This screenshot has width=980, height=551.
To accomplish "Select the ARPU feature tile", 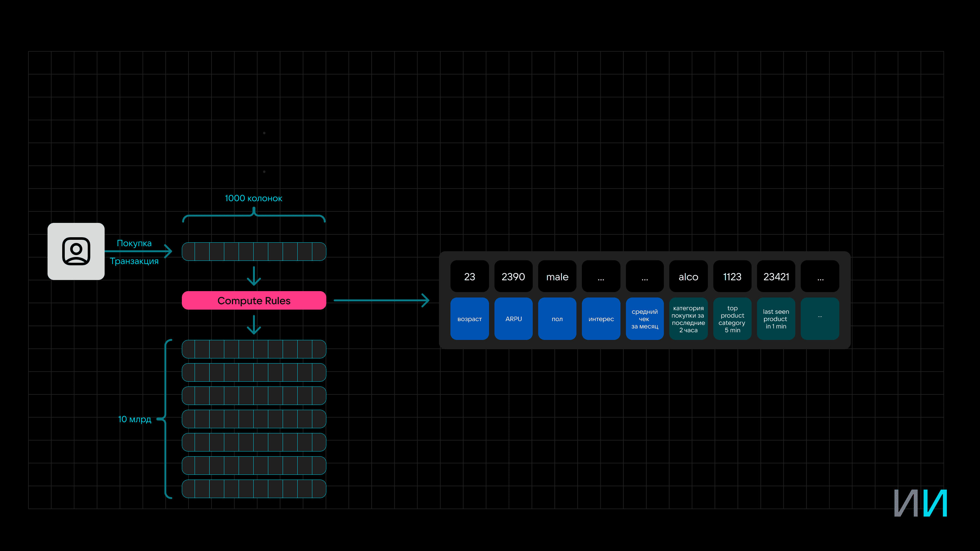I will click(x=513, y=319).
